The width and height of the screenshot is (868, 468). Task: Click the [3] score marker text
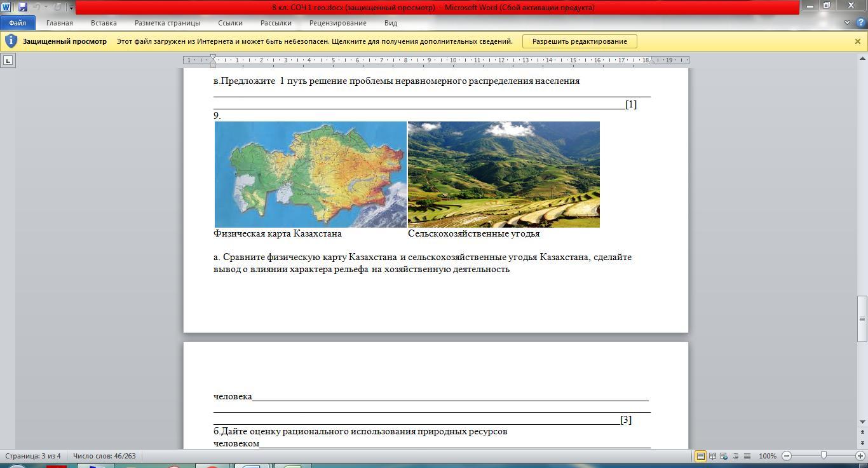pos(626,420)
